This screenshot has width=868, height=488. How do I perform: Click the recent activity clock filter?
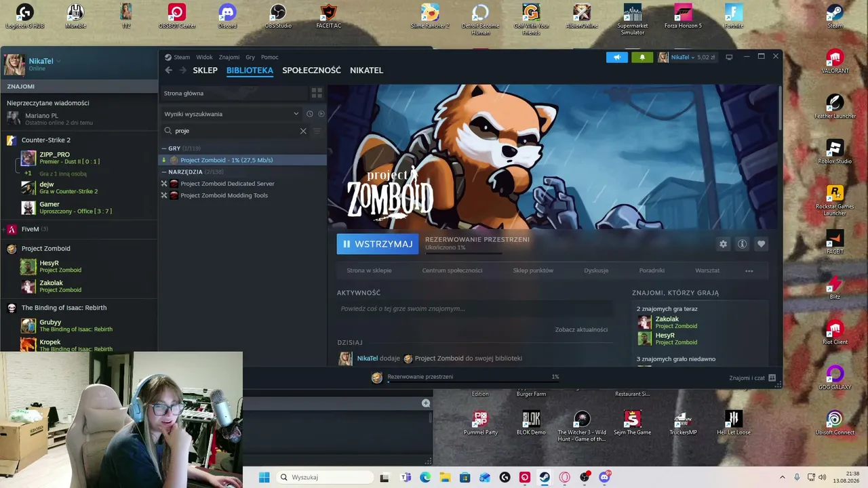tap(309, 114)
